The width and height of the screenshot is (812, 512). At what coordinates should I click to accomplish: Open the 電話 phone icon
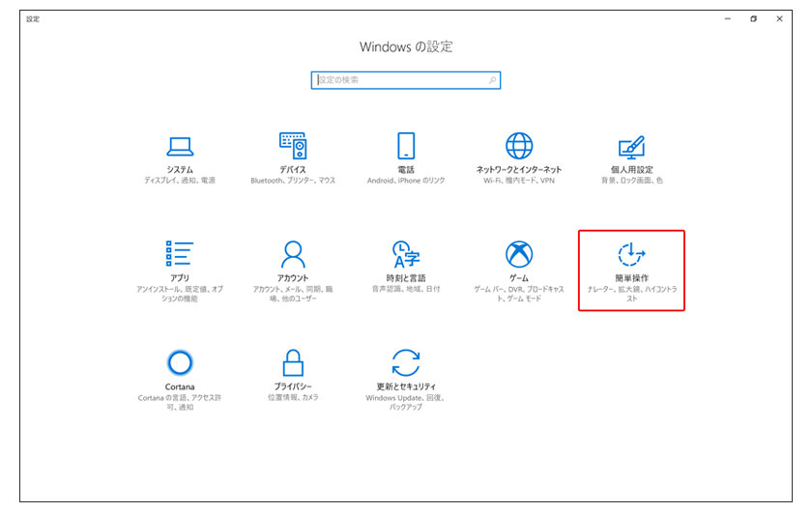pyautogui.click(x=406, y=146)
